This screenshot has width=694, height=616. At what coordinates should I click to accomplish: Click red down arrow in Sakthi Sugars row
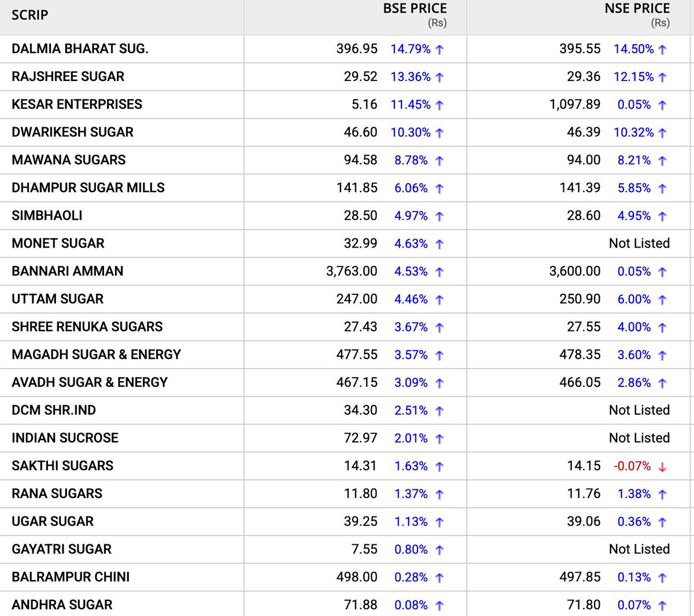(x=662, y=466)
